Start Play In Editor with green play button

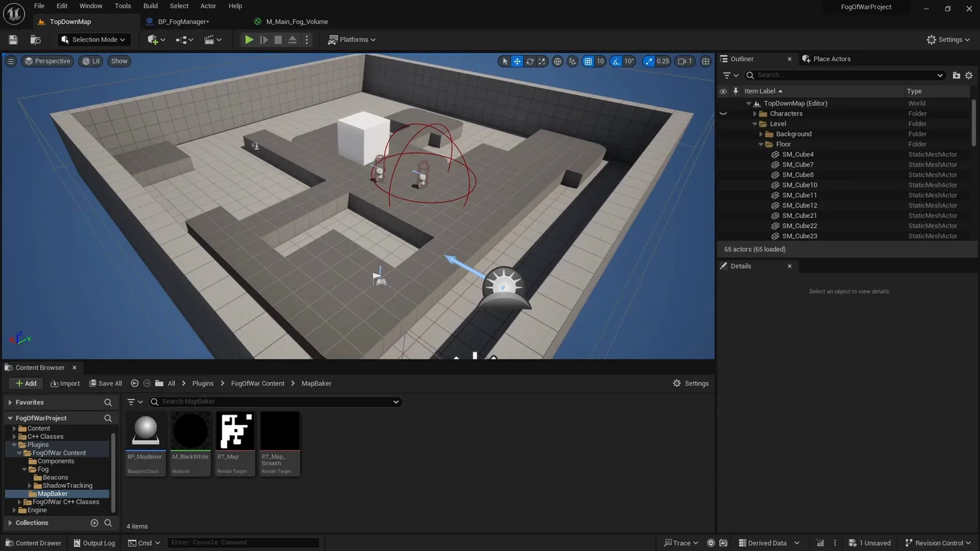tap(249, 40)
